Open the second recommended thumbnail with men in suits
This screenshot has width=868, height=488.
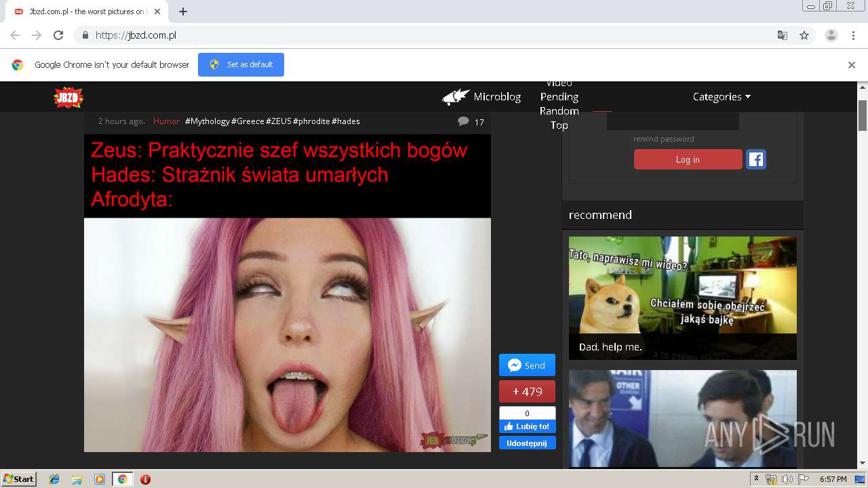pyautogui.click(x=682, y=419)
